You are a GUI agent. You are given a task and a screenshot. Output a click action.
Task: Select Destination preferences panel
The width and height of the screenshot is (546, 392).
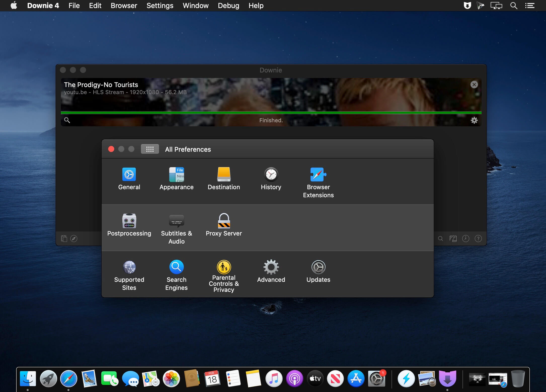223,178
